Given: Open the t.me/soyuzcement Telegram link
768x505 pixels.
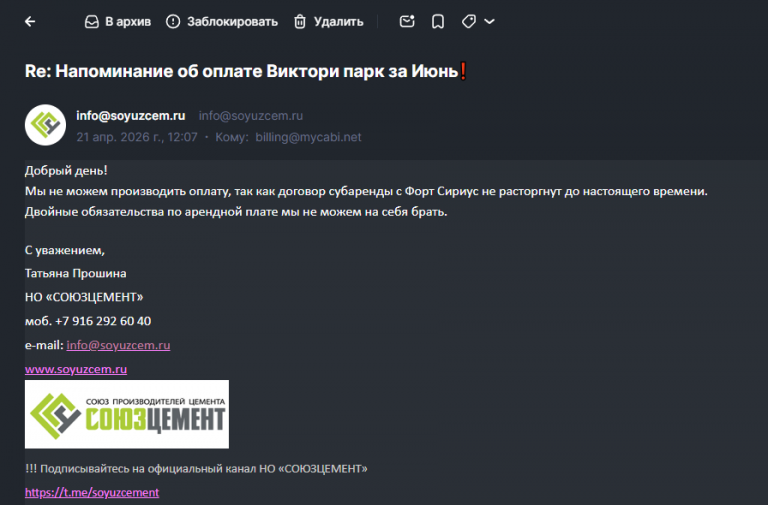Looking at the screenshot, I should tap(92, 492).
